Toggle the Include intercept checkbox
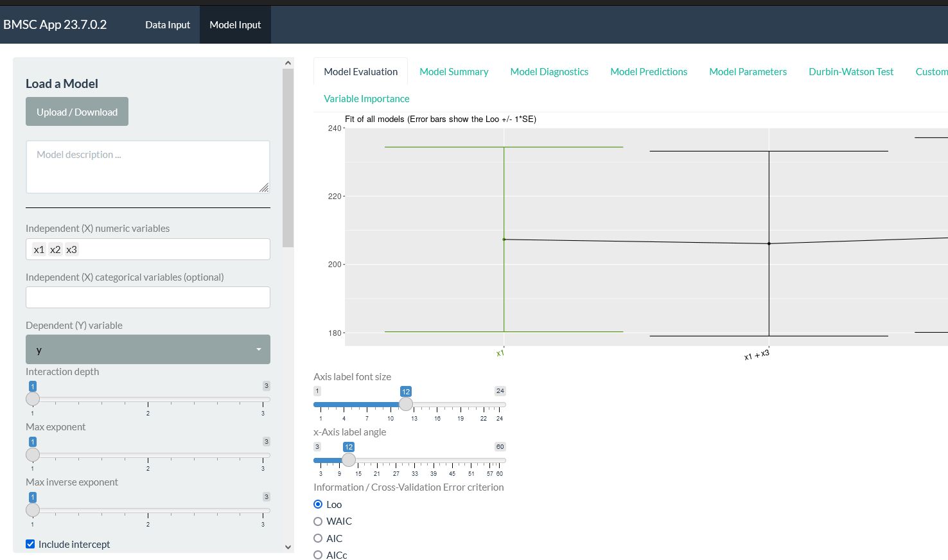Viewport: 948px width, 560px height. click(x=30, y=544)
